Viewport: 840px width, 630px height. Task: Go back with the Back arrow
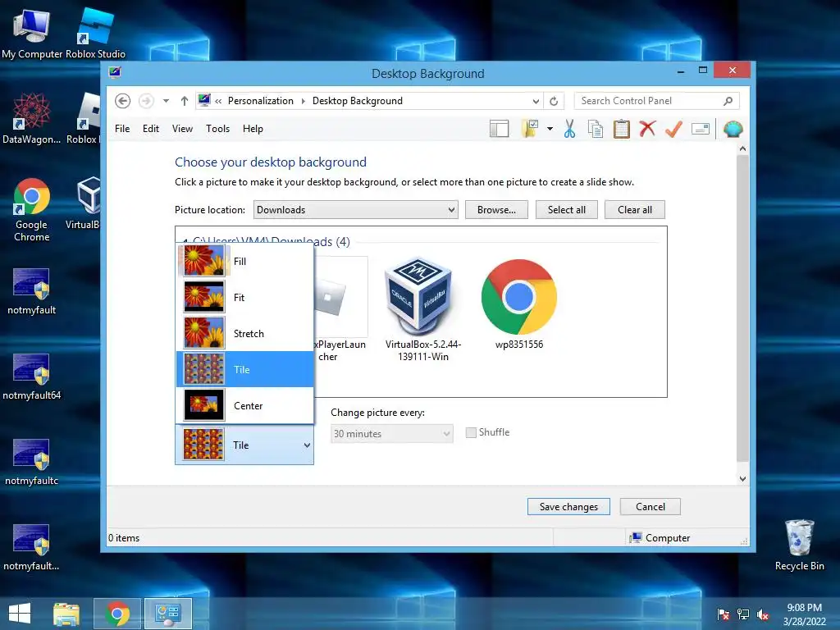[123, 101]
